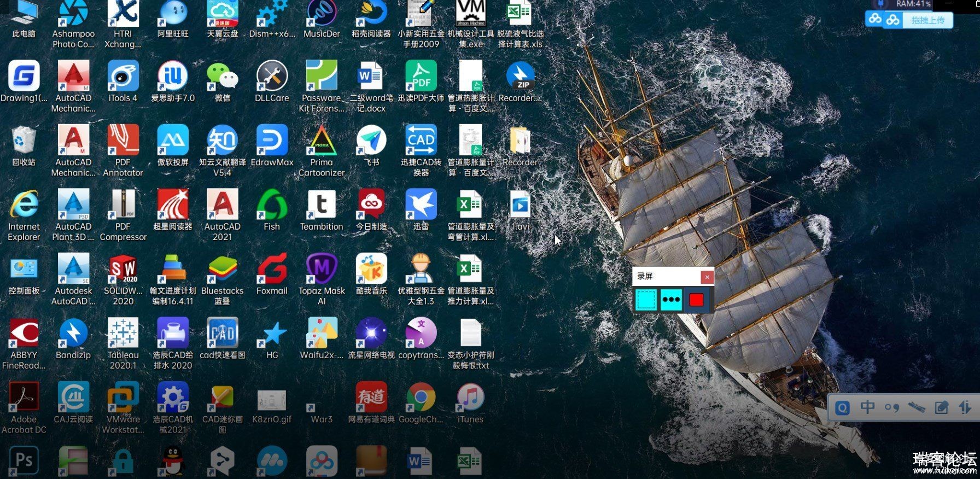The image size is (980, 479).
Task: Open the IME skin/notepad edit icon
Action: click(941, 407)
